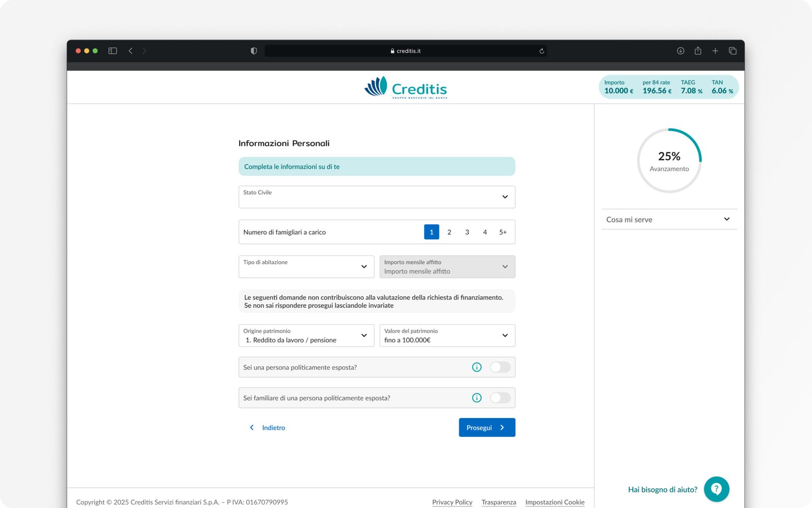Open the downloads icon in toolbar
This screenshot has width=812, height=508.
[x=681, y=51]
